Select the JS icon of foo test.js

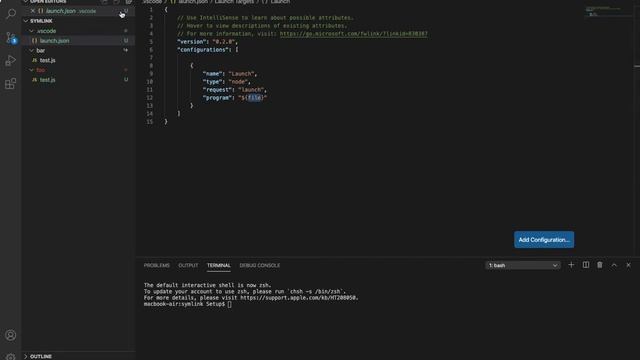pyautogui.click(x=34, y=80)
